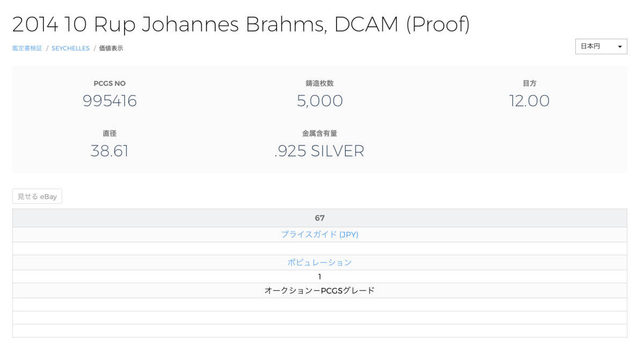This screenshot has height=338, width=644.
Task: Open the プライスガイド (JPY) link
Action: [319, 235]
